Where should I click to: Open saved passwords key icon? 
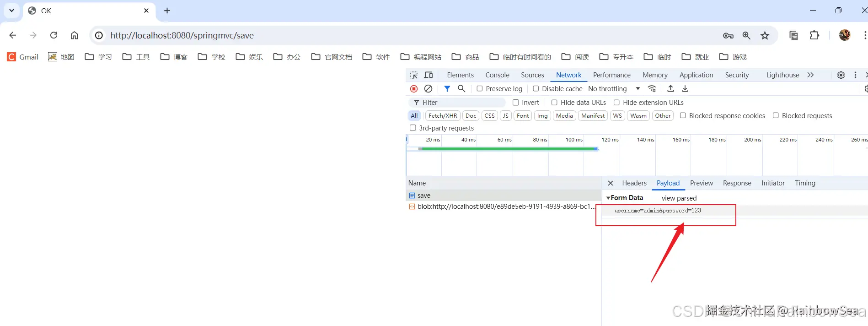coord(728,35)
